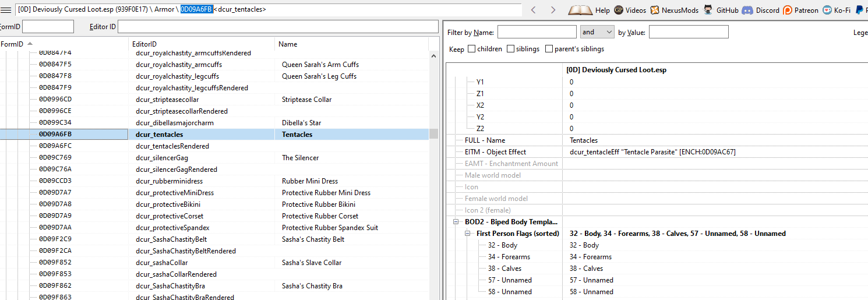Image resolution: width=868 pixels, height=300 pixels.
Task: Select dcur_tentacles record row
Action: (x=214, y=135)
